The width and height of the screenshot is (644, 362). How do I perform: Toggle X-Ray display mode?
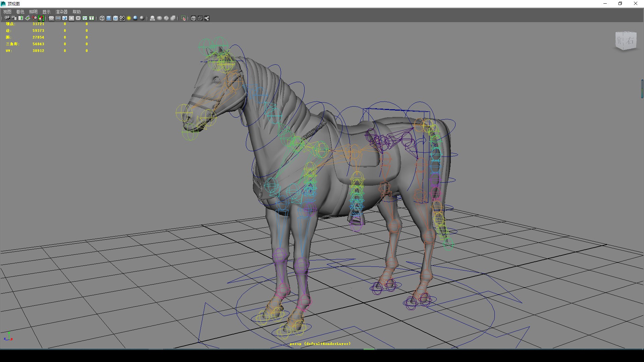[x=194, y=18]
